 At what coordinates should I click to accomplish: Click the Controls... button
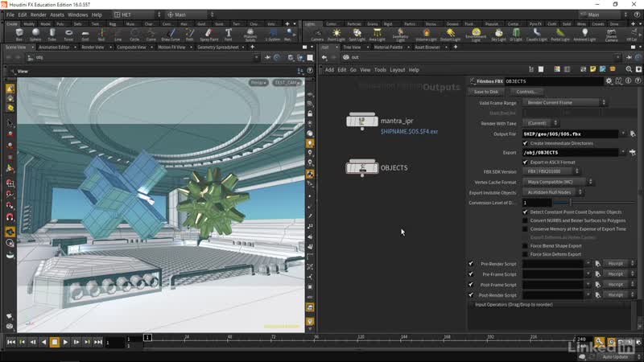tap(526, 92)
